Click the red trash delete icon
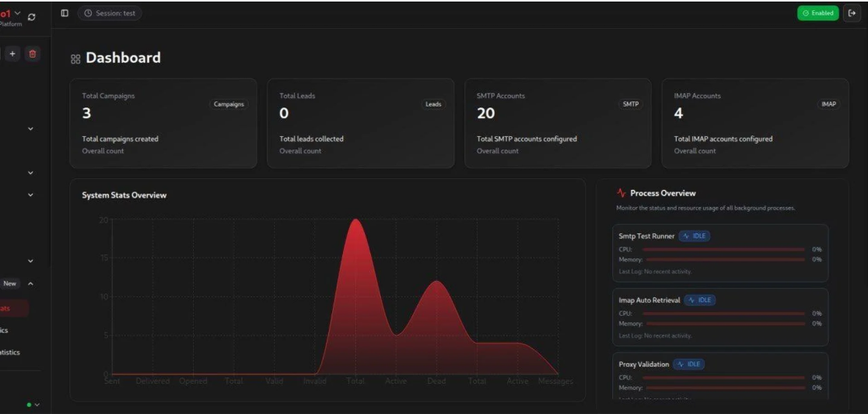Screen dimensions: 868x414 coord(32,54)
